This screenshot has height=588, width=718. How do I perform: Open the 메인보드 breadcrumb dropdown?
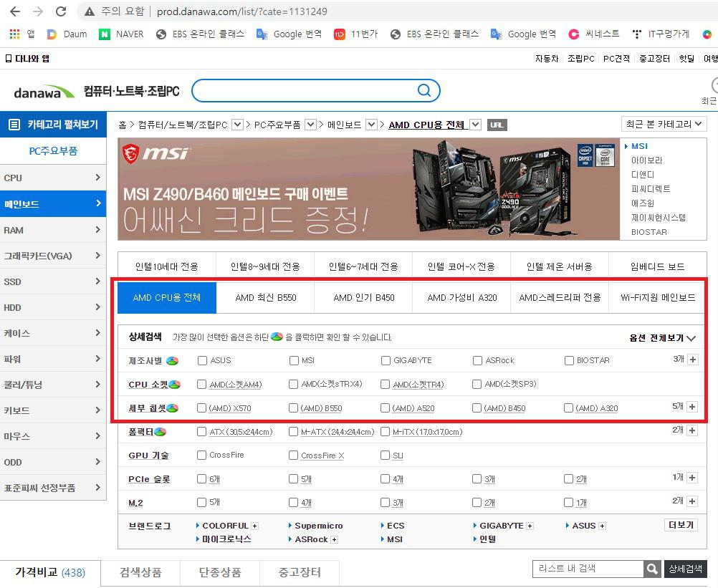tap(372, 125)
